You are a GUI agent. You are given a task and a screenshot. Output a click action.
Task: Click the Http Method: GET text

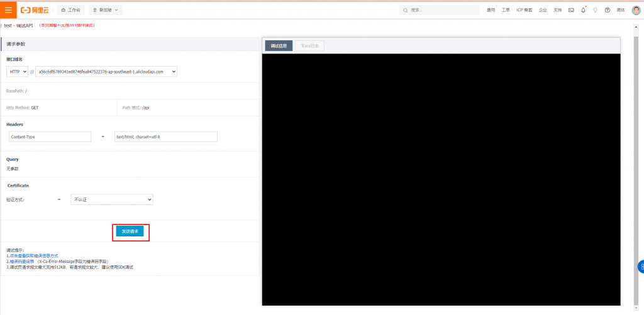[23, 108]
